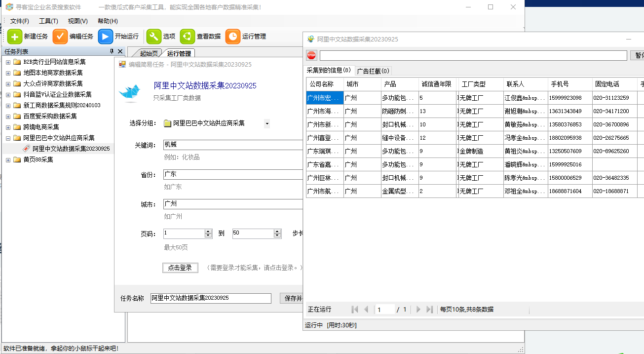This screenshot has height=354, width=644.
Task: Click the 金牌制造 factory type cell
Action: coord(481,151)
